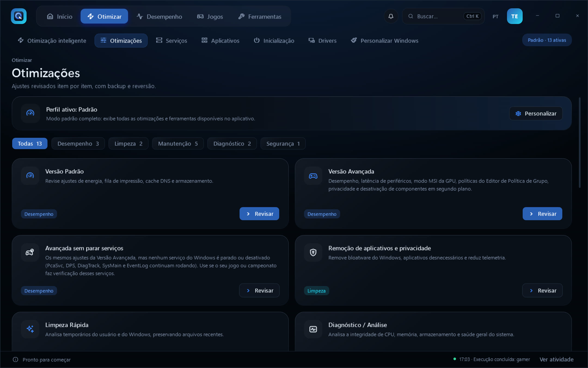This screenshot has height=368, width=588.
Task: Open the Aplicativos sub-tab
Action: (x=220, y=41)
